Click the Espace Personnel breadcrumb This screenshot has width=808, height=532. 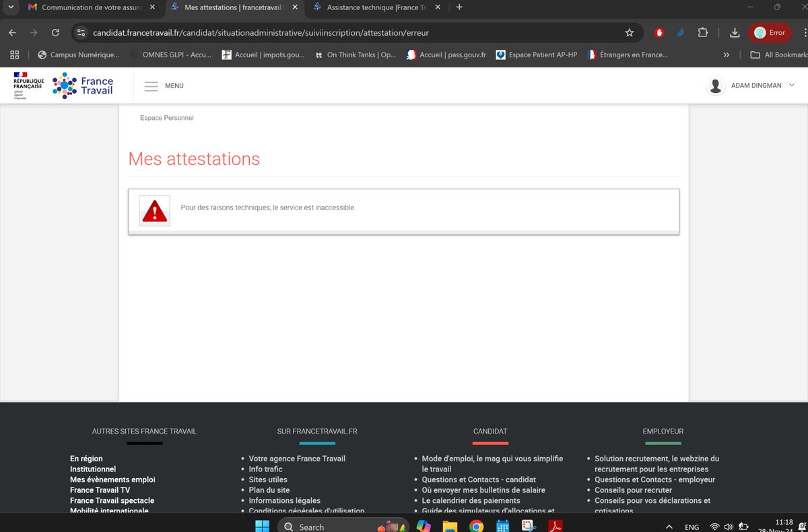(x=167, y=118)
